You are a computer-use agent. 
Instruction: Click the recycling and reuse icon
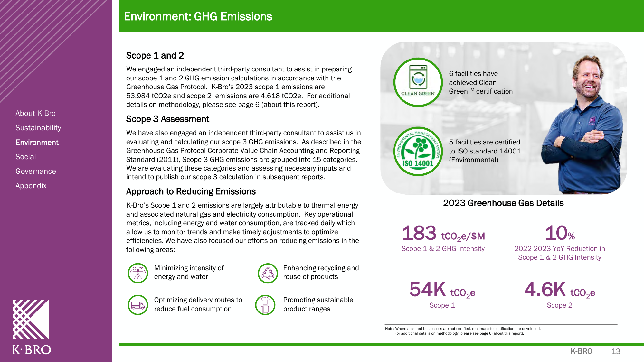click(x=268, y=273)
